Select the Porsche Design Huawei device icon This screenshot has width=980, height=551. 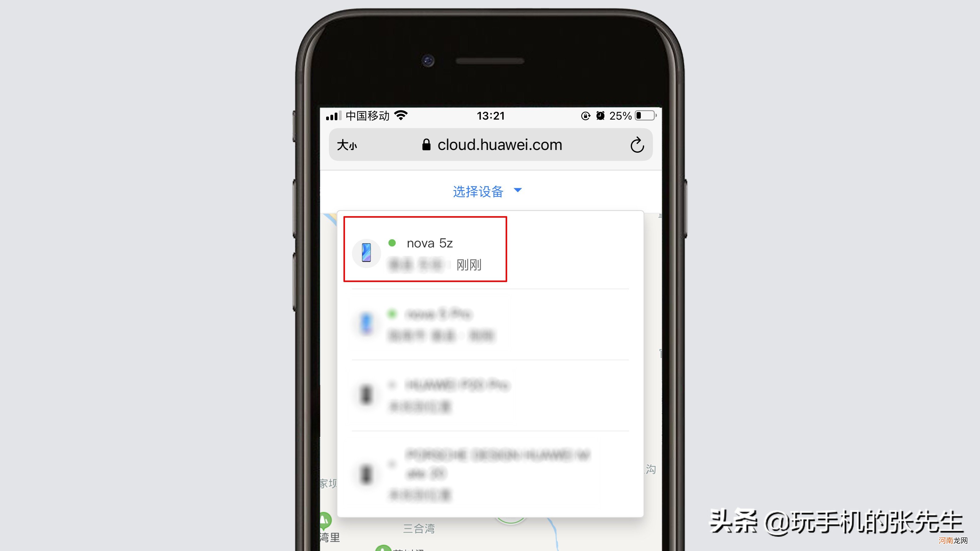tap(367, 474)
